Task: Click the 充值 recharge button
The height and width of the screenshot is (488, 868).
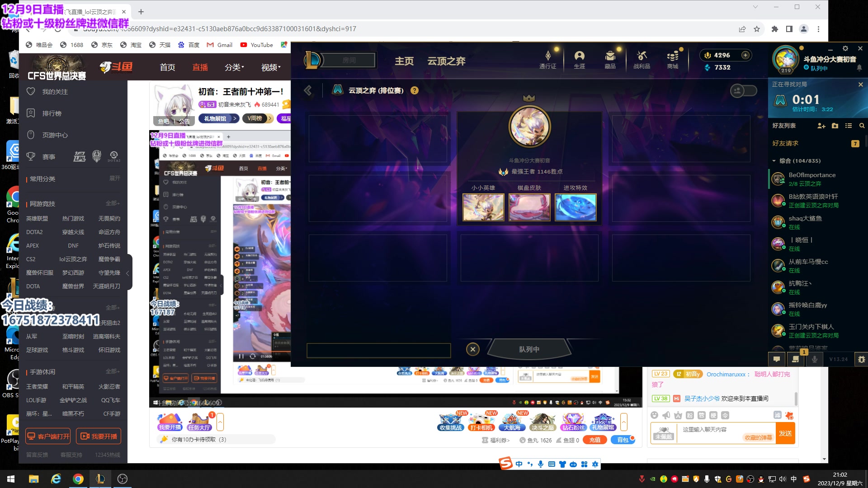Action: tap(595, 440)
